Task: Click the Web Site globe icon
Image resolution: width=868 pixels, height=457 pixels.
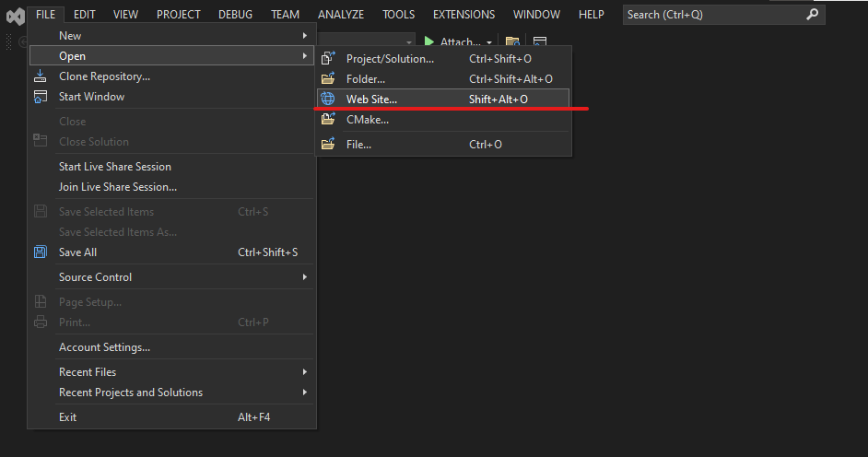Action: tap(328, 99)
